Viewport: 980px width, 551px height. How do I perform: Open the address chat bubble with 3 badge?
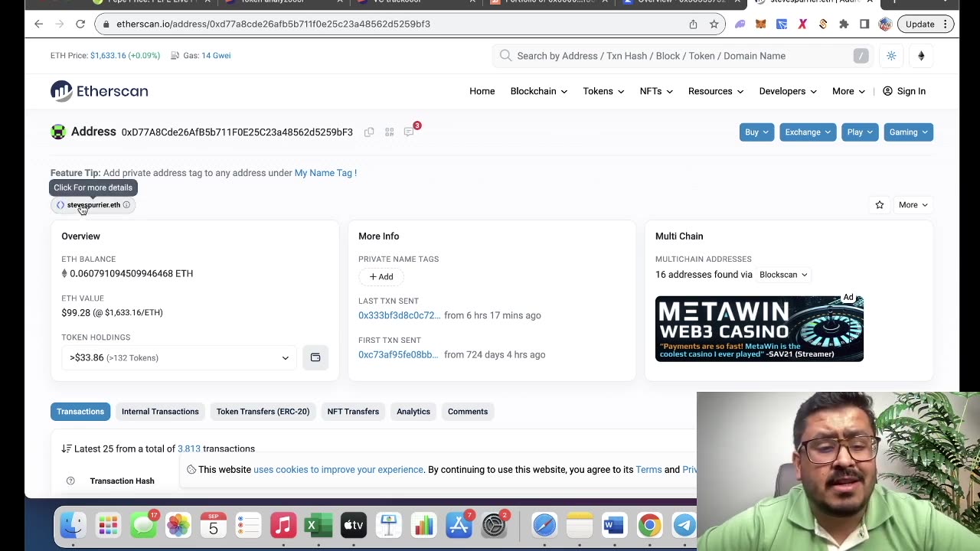coord(410,132)
